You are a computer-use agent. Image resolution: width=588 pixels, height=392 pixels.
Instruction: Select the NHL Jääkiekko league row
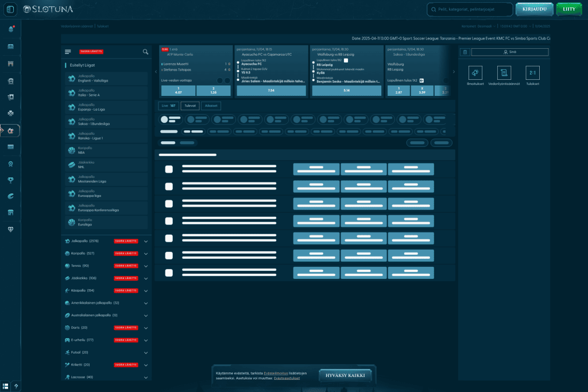[x=106, y=165]
